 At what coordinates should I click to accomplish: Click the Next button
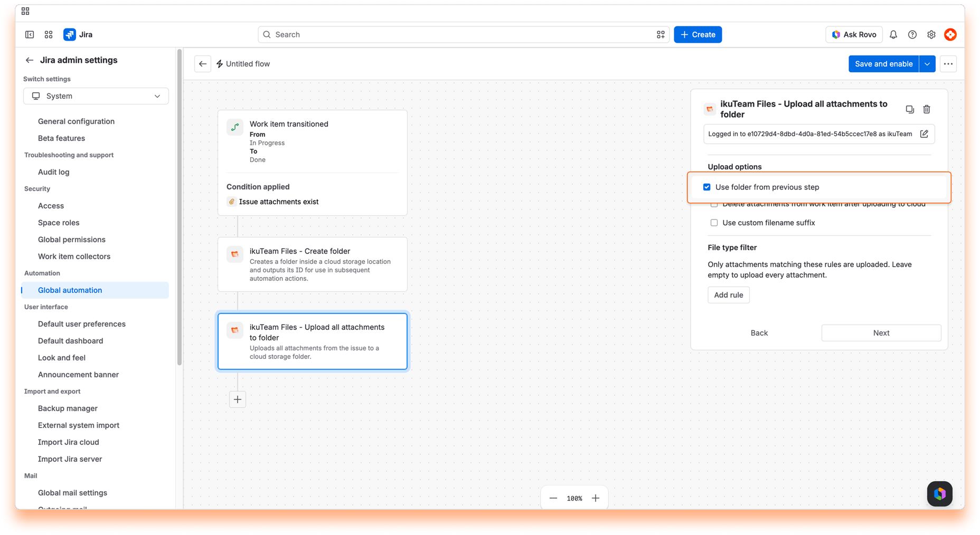click(x=881, y=333)
